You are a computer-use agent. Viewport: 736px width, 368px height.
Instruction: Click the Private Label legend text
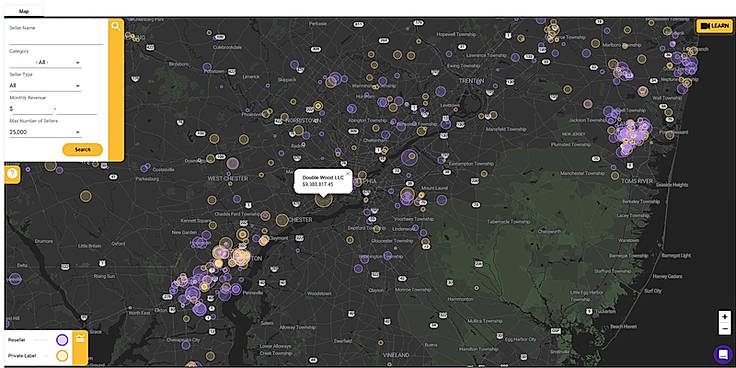[22, 355]
